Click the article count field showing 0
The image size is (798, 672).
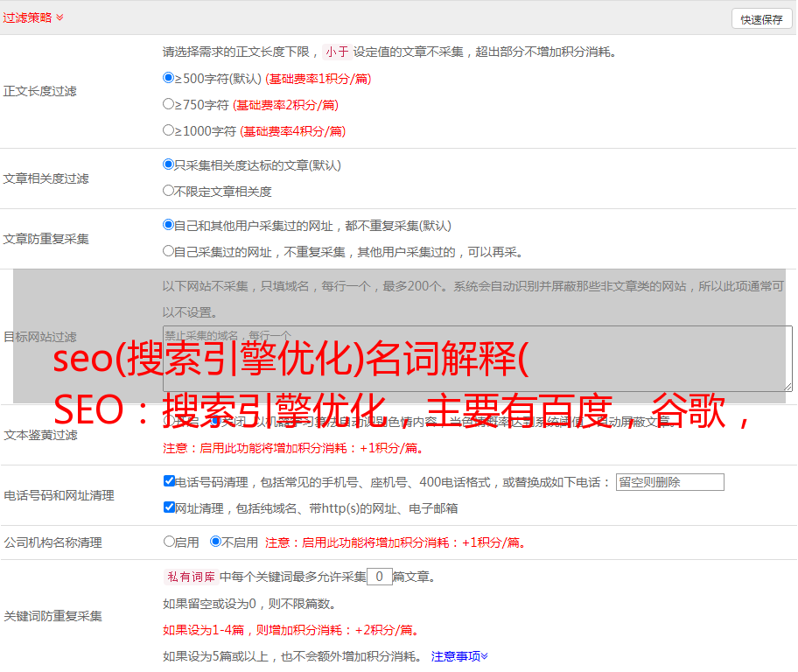[379, 577]
